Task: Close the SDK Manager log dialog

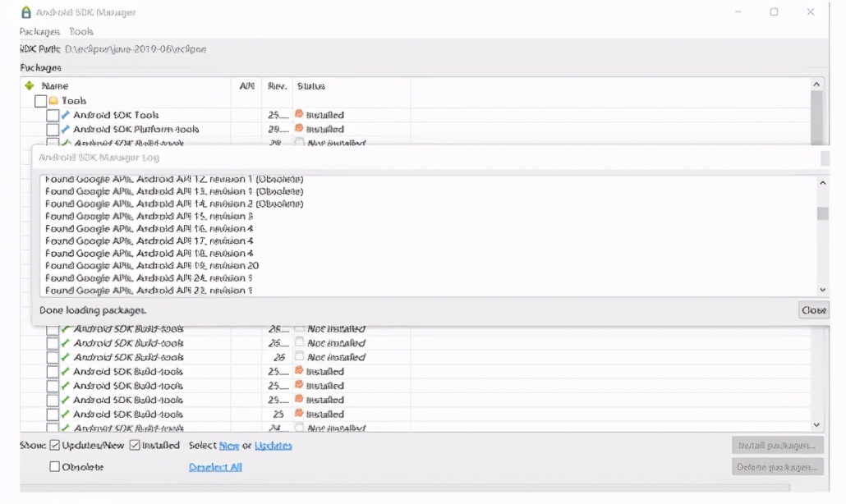Action: 813,310
